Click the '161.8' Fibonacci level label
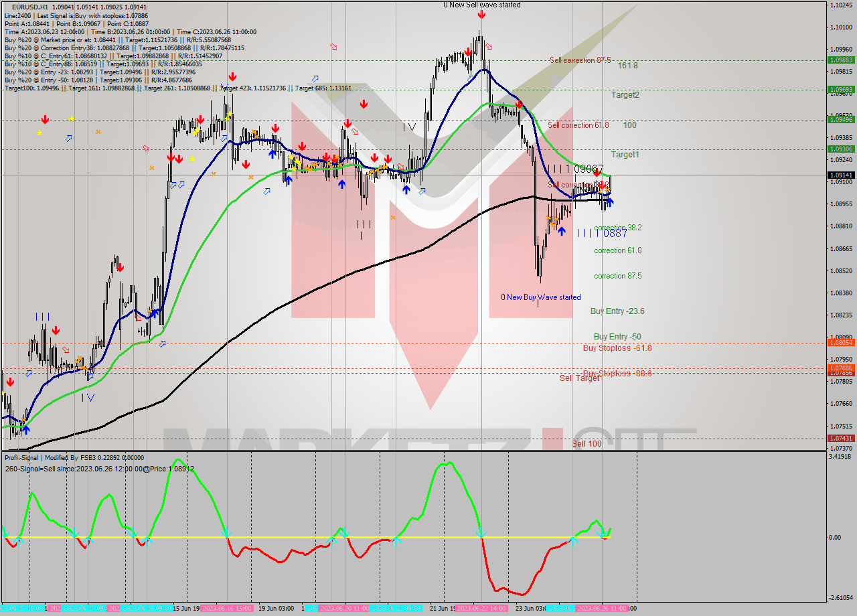Viewport: 857px width, 616px height. 627,66
